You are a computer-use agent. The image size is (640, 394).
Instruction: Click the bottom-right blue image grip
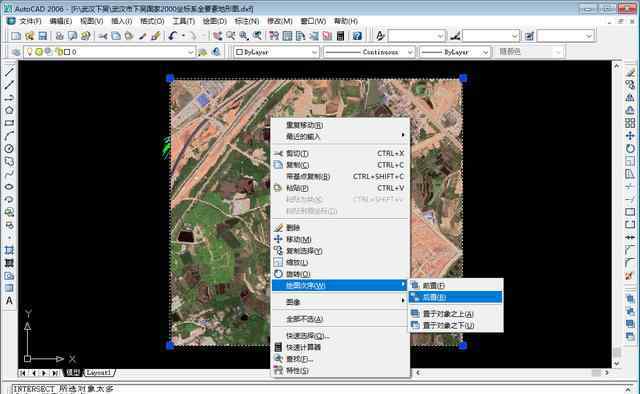point(463,346)
